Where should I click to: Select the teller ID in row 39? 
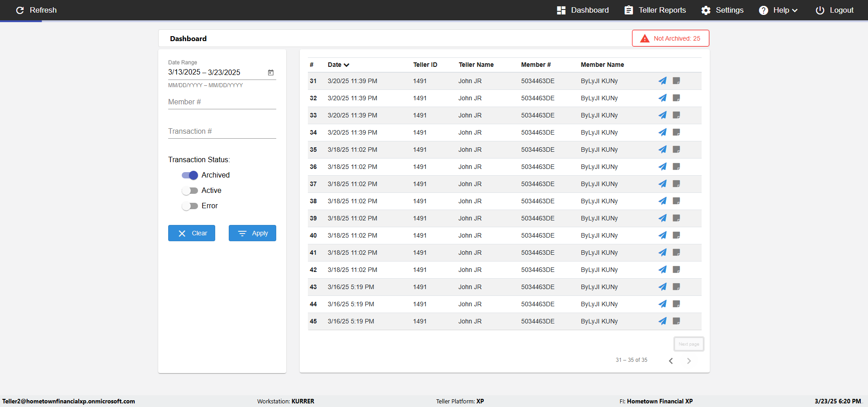pos(420,218)
